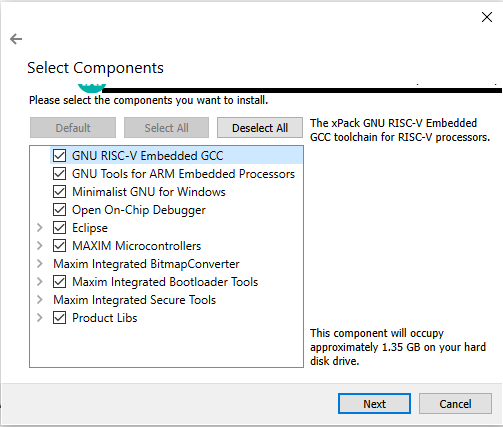Go back using the left arrow icon
Viewport: 503px width, 427px height.
pos(16,39)
